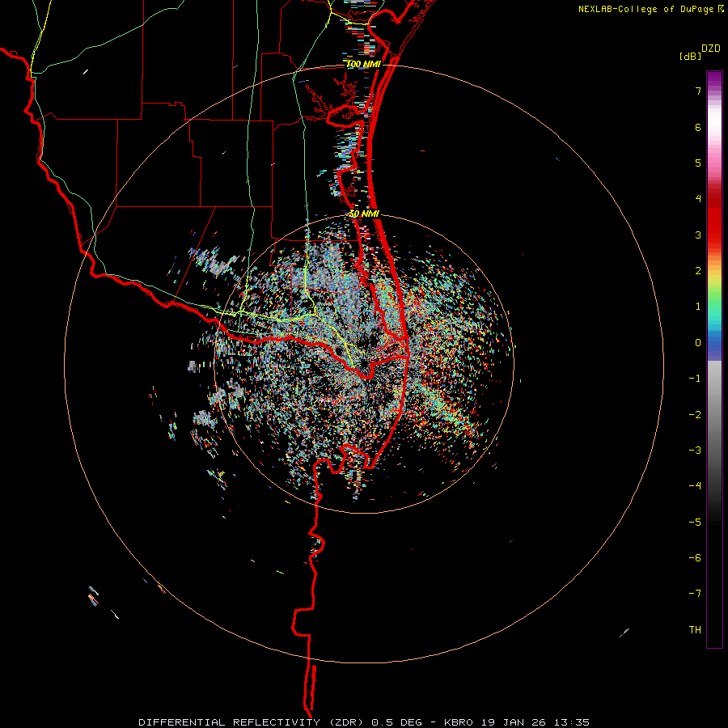This screenshot has height=728, width=728.
Task: Click the -5 value on color scale
Action: pos(695,523)
